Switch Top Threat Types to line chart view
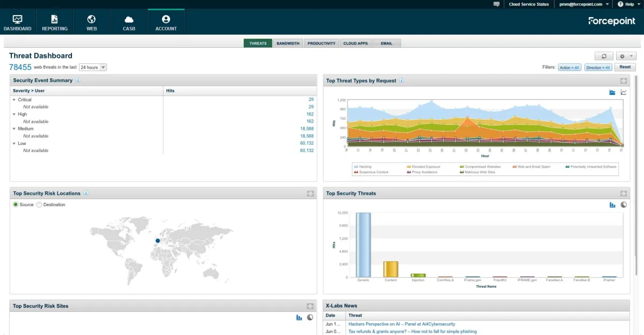The width and height of the screenshot is (644, 335). pyautogui.click(x=623, y=92)
